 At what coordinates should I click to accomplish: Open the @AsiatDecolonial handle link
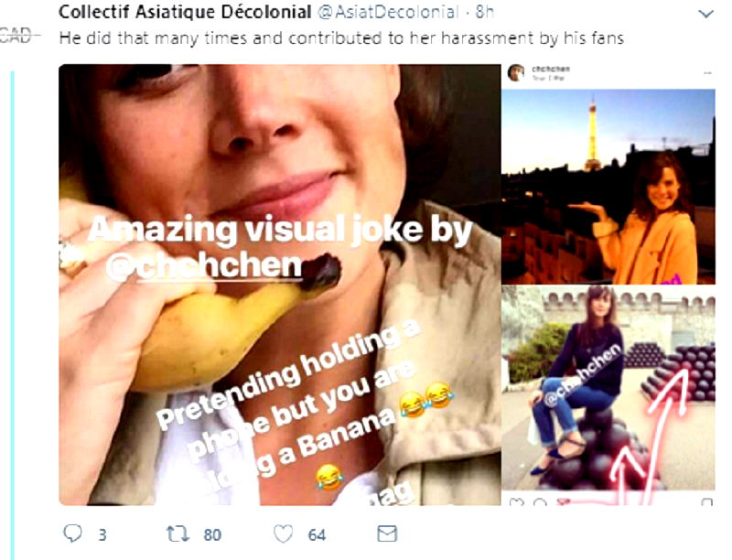pos(388,12)
